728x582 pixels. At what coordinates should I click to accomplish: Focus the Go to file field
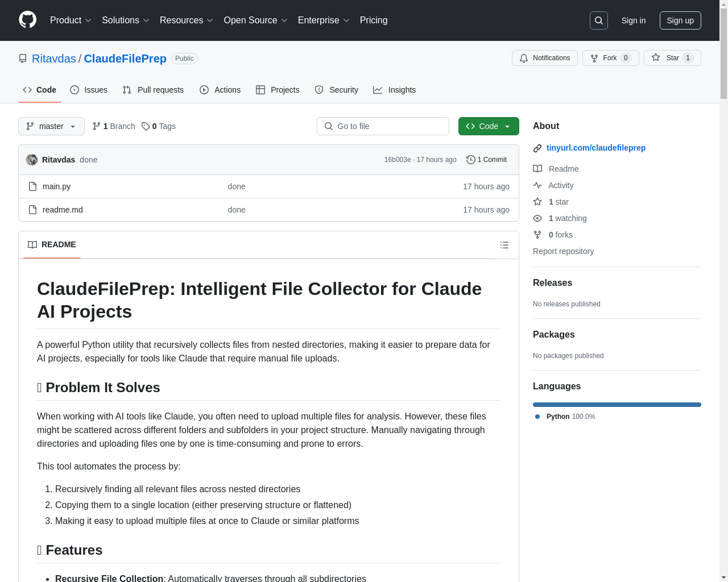383,126
